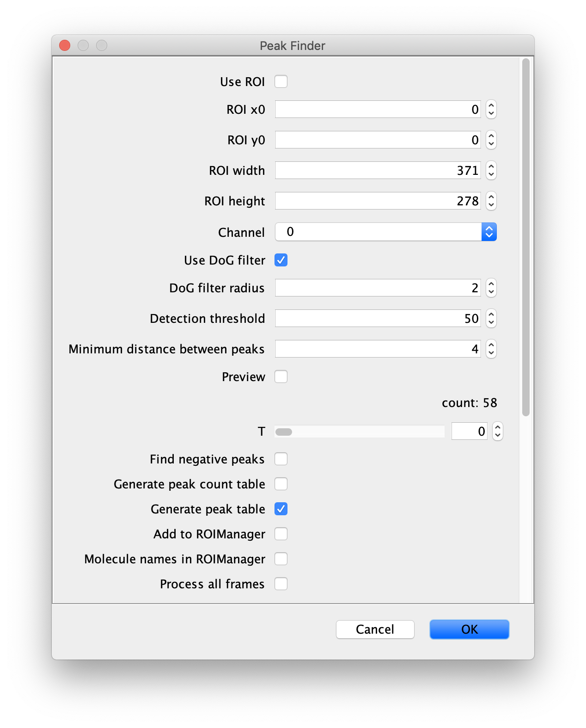The width and height of the screenshot is (586, 728).
Task: Focus the ROI height field showing 278
Action: pos(378,201)
